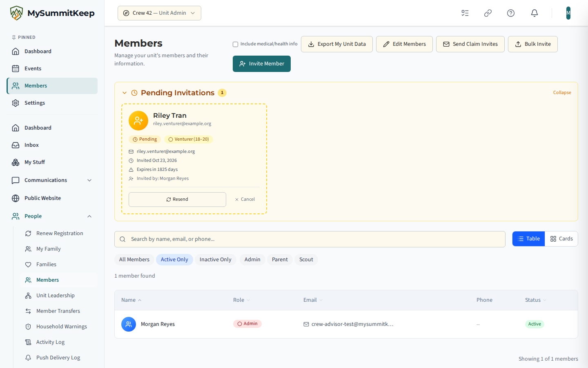Open Household Warnings page

pyautogui.click(x=59, y=327)
